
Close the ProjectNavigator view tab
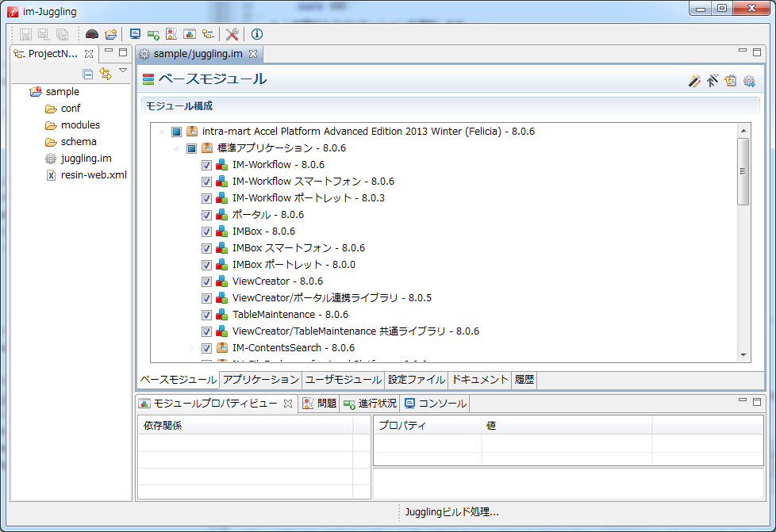pos(89,54)
